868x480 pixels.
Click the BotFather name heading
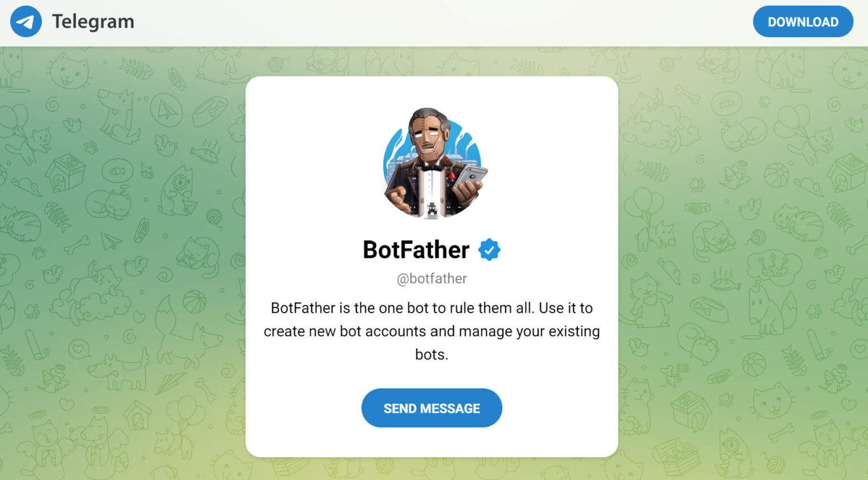416,249
